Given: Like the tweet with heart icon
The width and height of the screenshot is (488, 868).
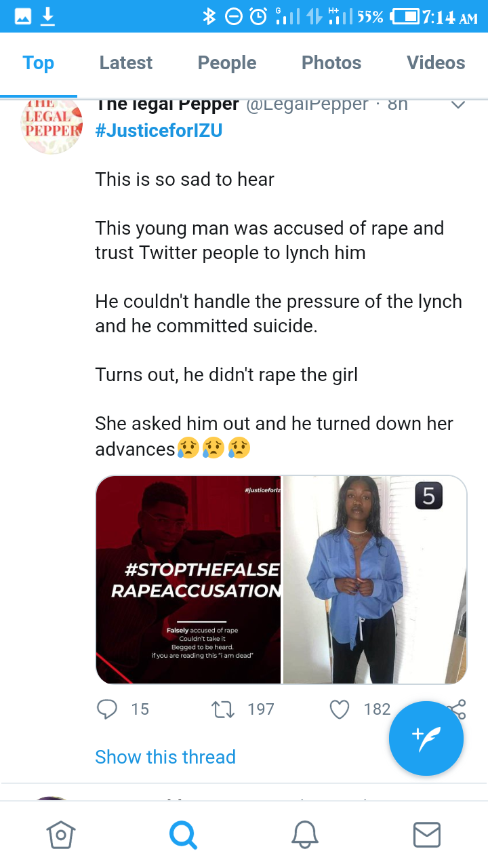Looking at the screenshot, I should [x=339, y=709].
